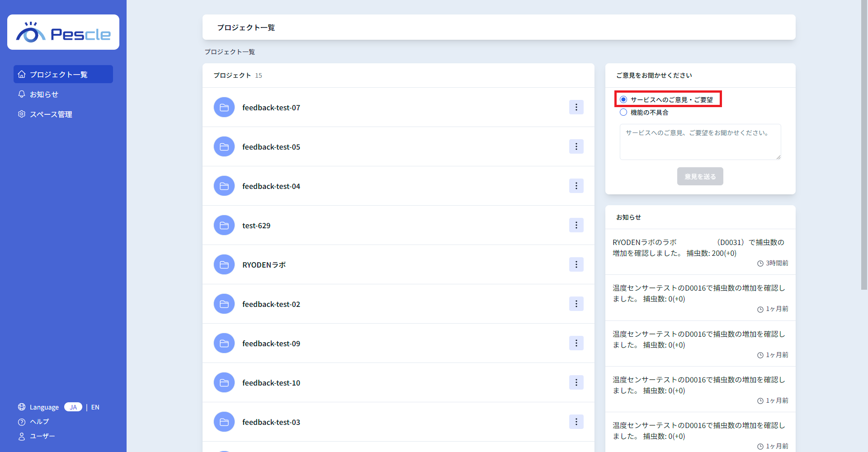Click the feedback comment text area
The width and height of the screenshot is (868, 452).
(700, 142)
